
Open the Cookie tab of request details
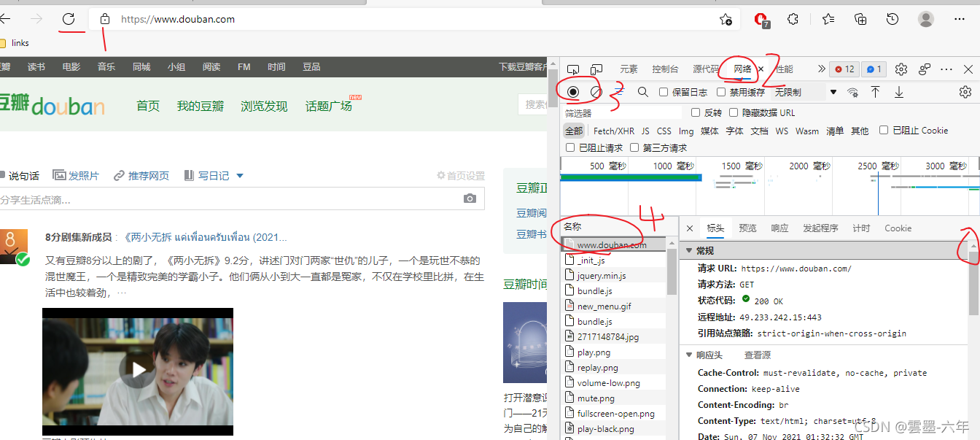pyautogui.click(x=898, y=228)
